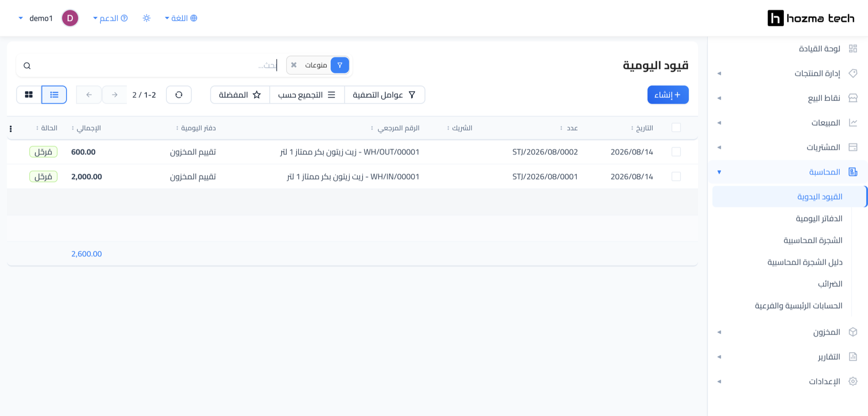868x416 pixels.
Task: Click the 2,600.00 sum total
Action: pos(86,254)
